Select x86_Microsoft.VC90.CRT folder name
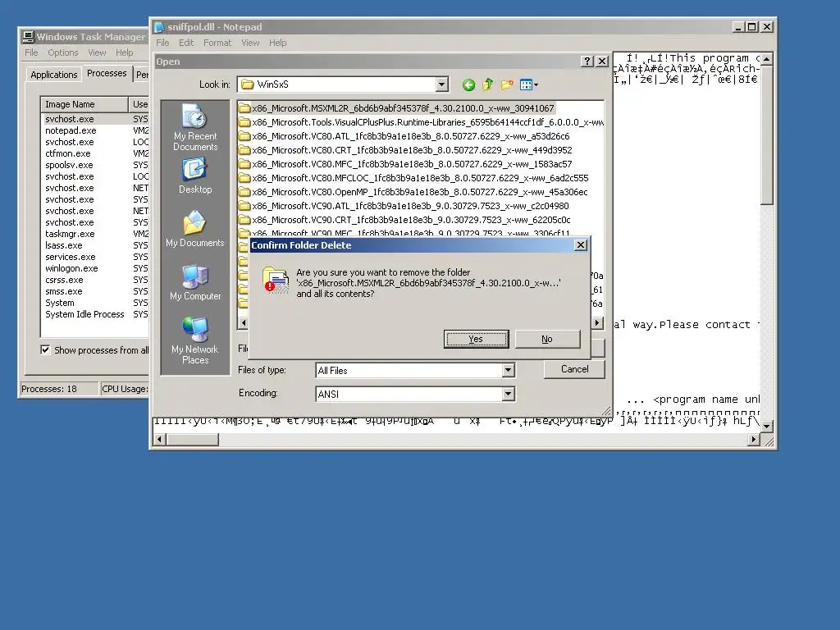 411,220
